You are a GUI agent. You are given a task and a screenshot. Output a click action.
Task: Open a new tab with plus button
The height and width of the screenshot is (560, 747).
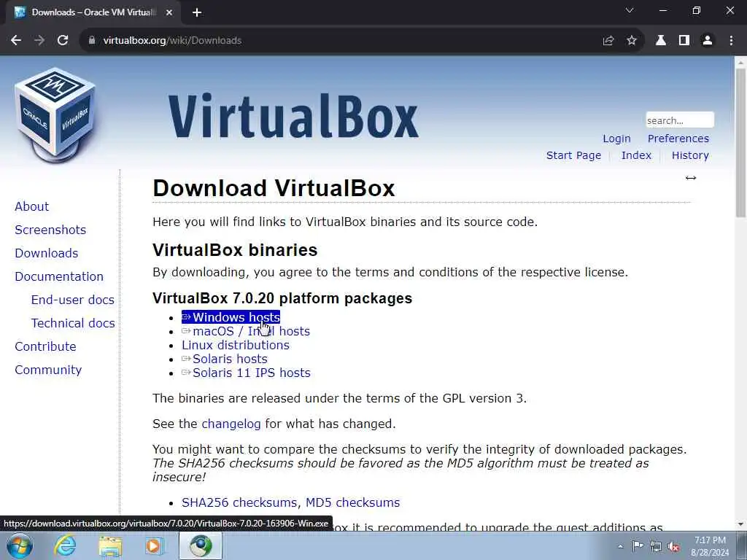tap(197, 12)
